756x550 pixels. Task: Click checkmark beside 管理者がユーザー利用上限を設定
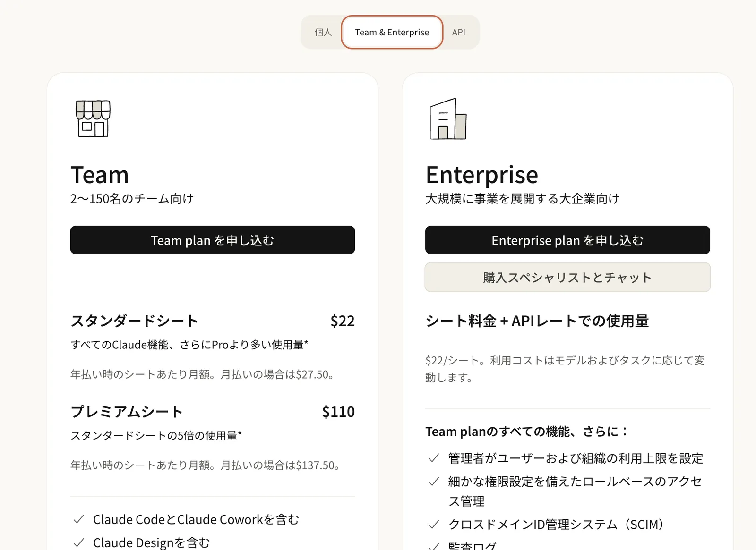tap(434, 458)
